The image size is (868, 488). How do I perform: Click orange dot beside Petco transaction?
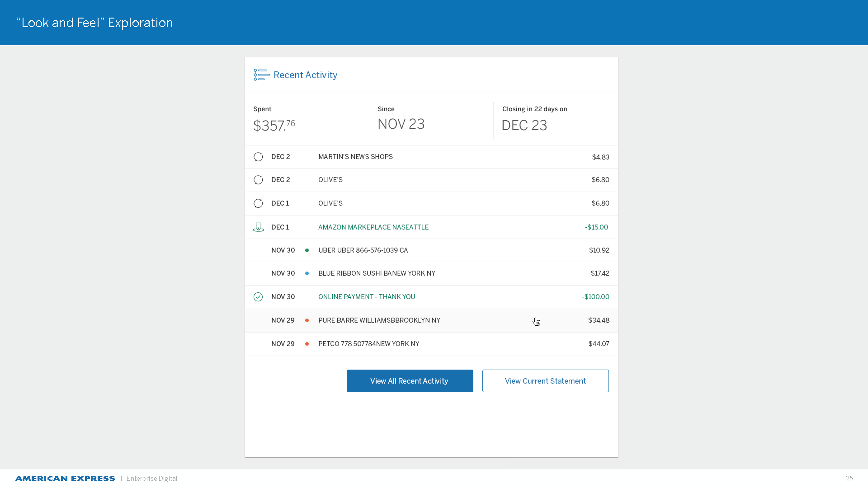pyautogui.click(x=307, y=344)
